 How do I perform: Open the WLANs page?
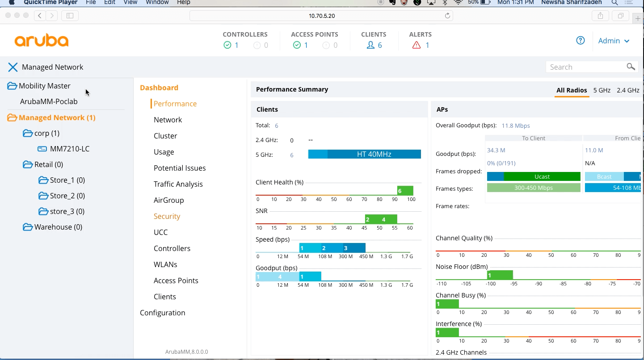tap(165, 264)
